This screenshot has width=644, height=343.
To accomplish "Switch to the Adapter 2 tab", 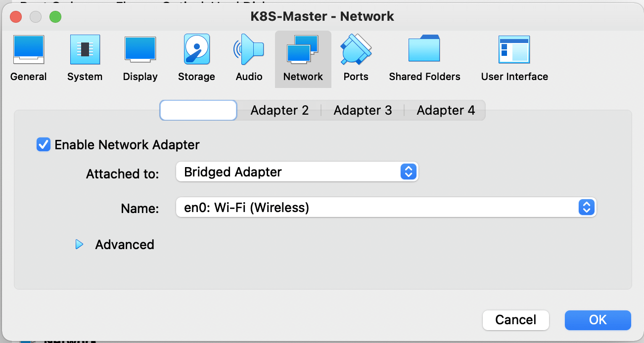I will (x=279, y=110).
